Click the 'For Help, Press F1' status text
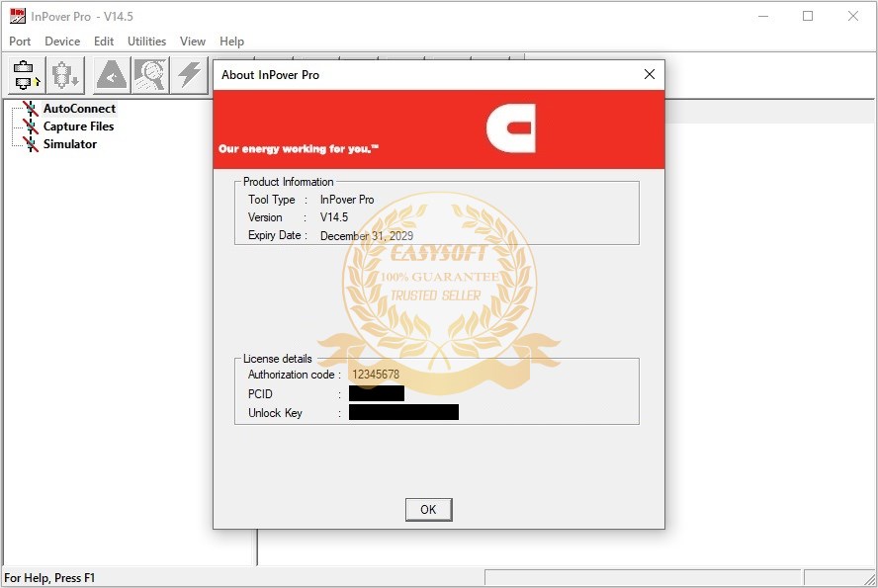 (x=49, y=578)
